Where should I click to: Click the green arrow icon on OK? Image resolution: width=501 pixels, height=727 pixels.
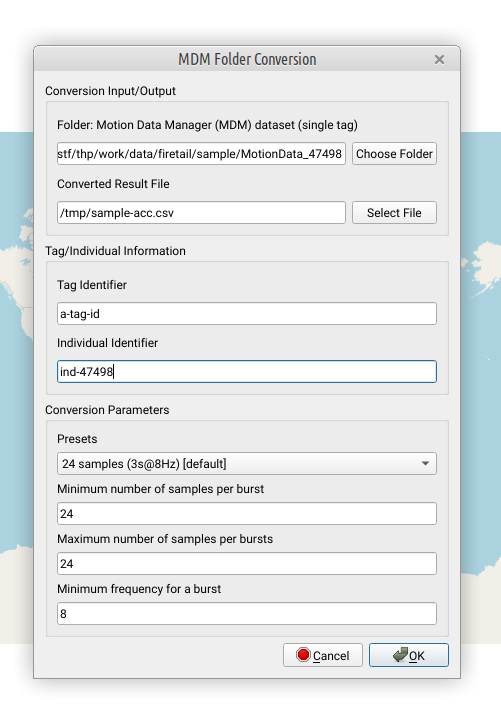[x=400, y=655]
